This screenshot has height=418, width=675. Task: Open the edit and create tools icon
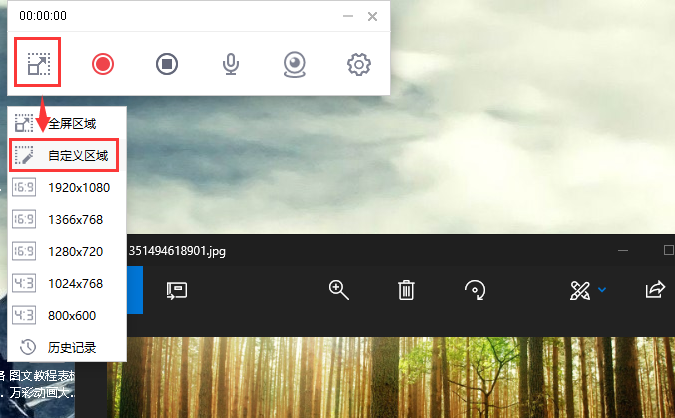click(x=580, y=290)
